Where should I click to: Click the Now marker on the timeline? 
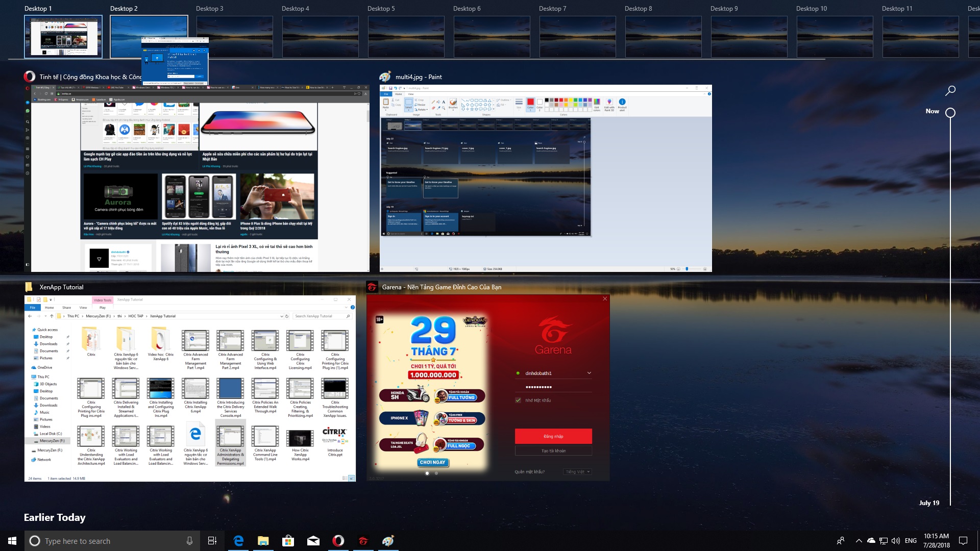[950, 113]
